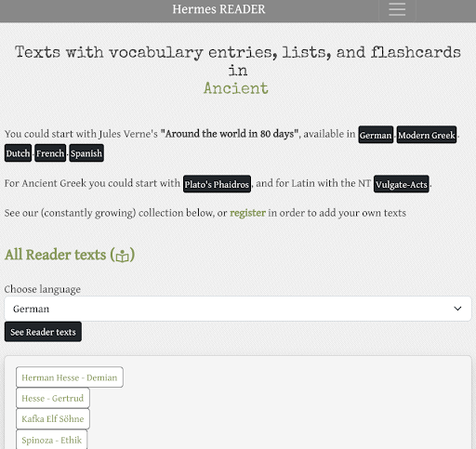This screenshot has height=449, width=476.
Task: Expand the Choose language dropdown
Action: (238, 309)
